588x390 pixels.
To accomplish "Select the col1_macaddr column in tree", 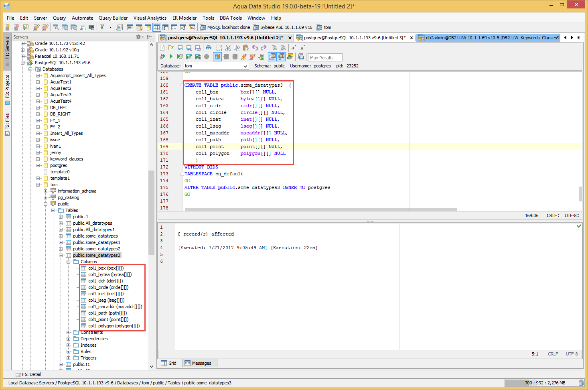I will point(115,307).
